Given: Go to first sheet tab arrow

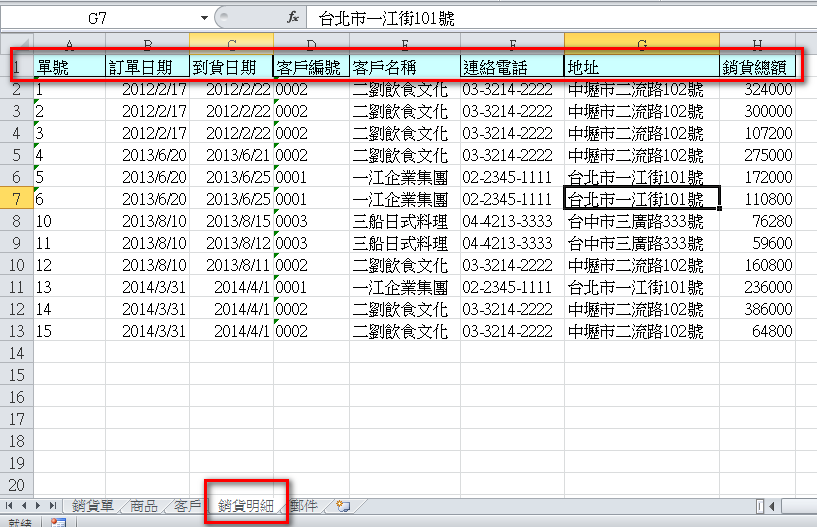Looking at the screenshot, I should click(x=9, y=506).
